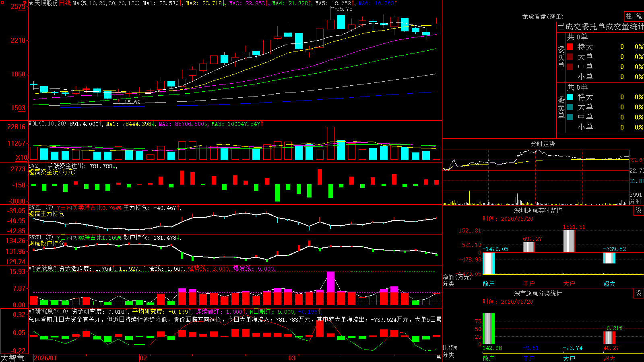644x362 pixels.
Task: Click the 2026/01 date marker on timeline
Action: pos(45,358)
